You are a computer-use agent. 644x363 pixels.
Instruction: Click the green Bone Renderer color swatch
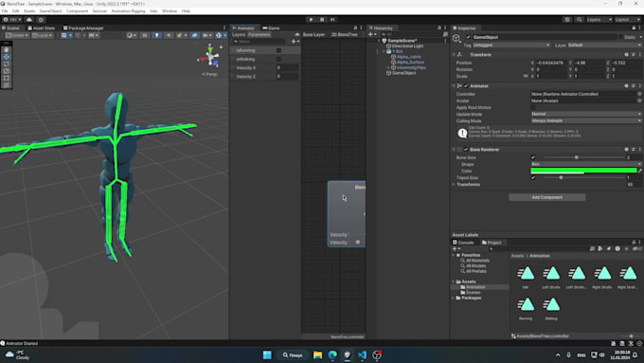583,171
